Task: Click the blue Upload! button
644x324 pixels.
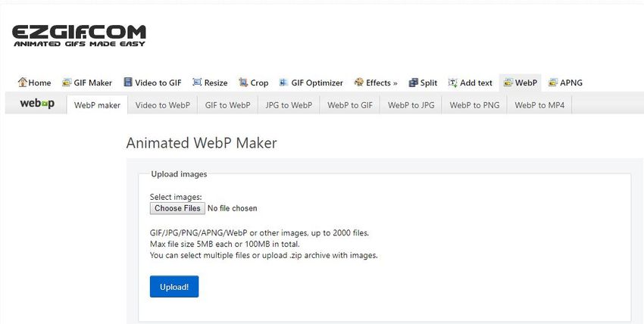Action: pyautogui.click(x=174, y=286)
